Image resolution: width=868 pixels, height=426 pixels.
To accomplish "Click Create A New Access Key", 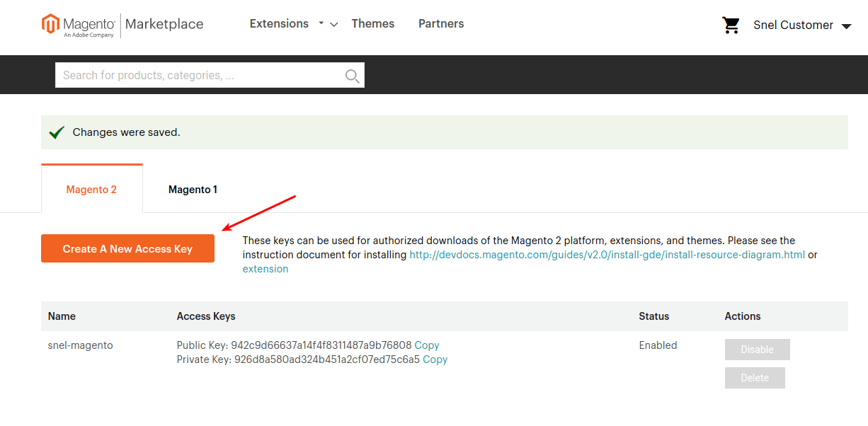I will pos(127,248).
